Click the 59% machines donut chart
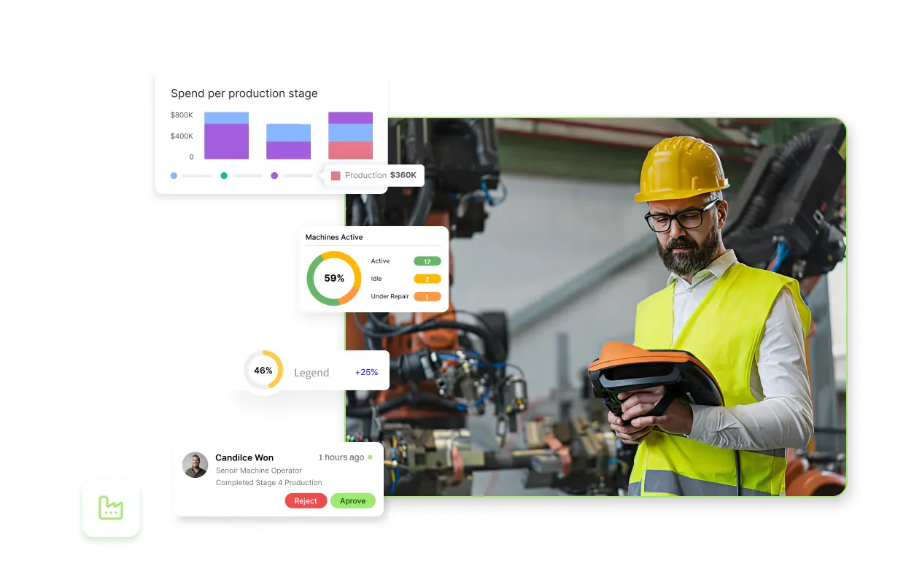Image resolution: width=906 pixels, height=588 pixels. tap(334, 278)
